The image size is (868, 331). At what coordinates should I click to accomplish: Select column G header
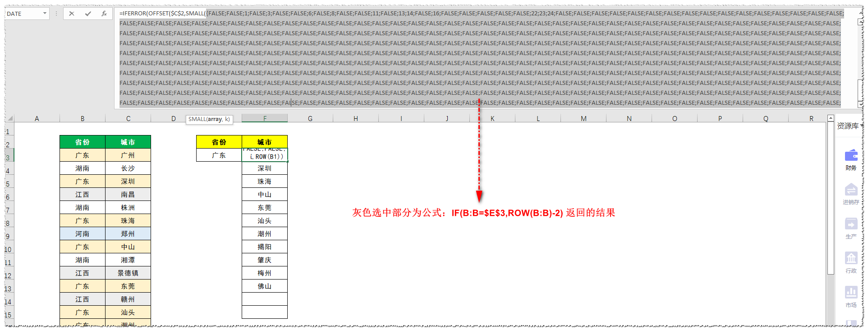[310, 118]
